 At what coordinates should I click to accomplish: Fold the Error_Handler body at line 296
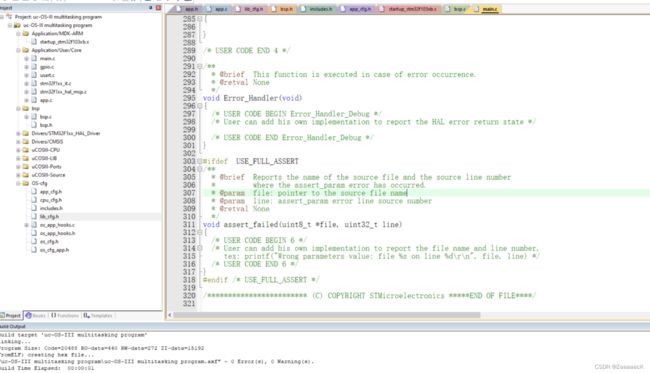199,106
